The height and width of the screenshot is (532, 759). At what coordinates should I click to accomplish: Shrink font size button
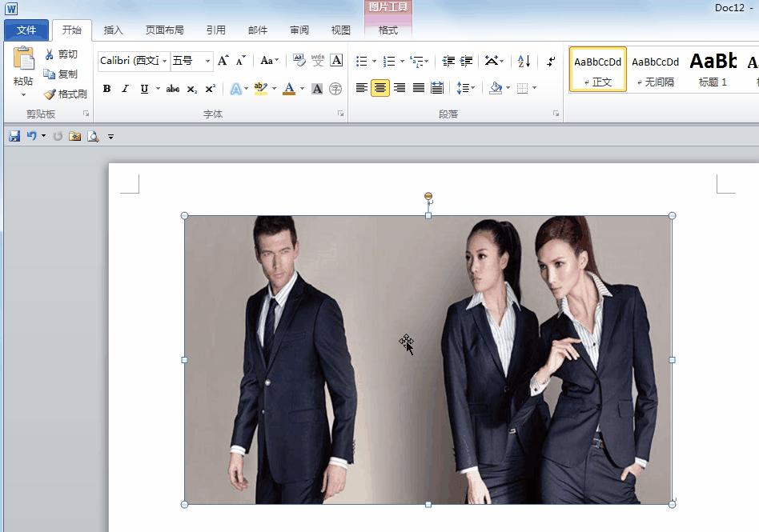[x=240, y=61]
